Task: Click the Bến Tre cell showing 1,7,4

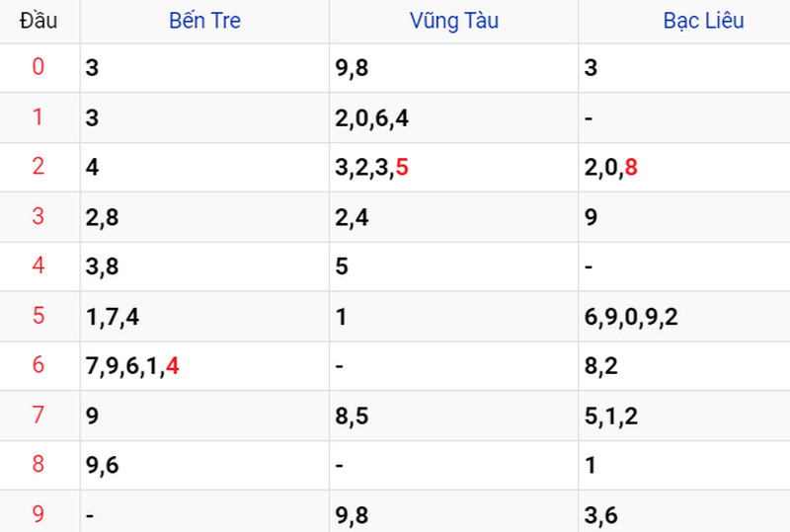Action: pos(204,317)
